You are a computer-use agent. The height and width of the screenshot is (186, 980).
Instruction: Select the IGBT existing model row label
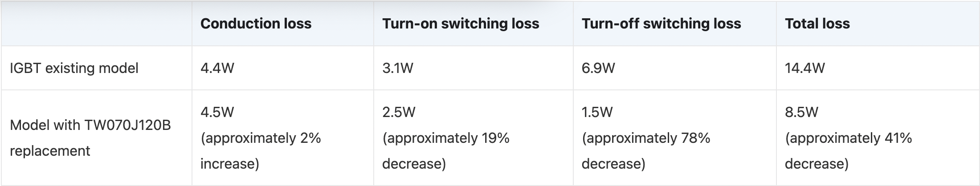coord(74,68)
